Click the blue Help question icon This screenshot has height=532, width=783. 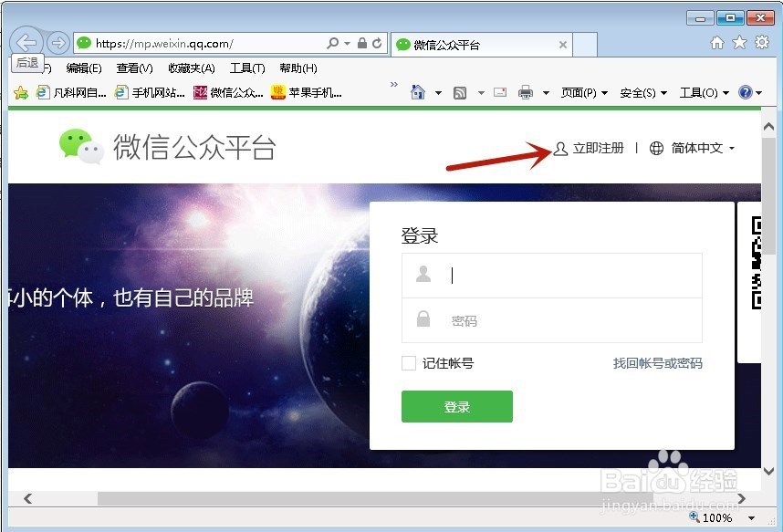[745, 92]
